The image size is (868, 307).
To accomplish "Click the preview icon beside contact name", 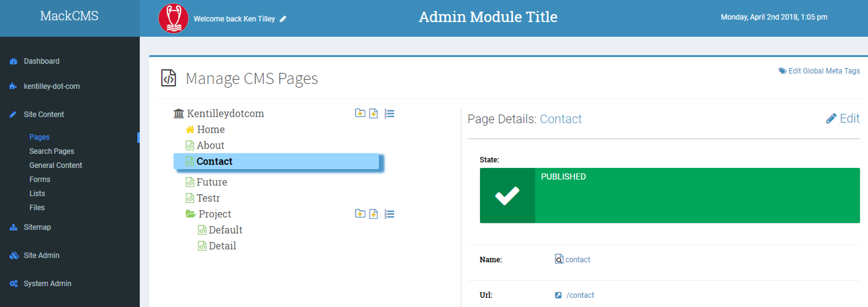I will (559, 259).
